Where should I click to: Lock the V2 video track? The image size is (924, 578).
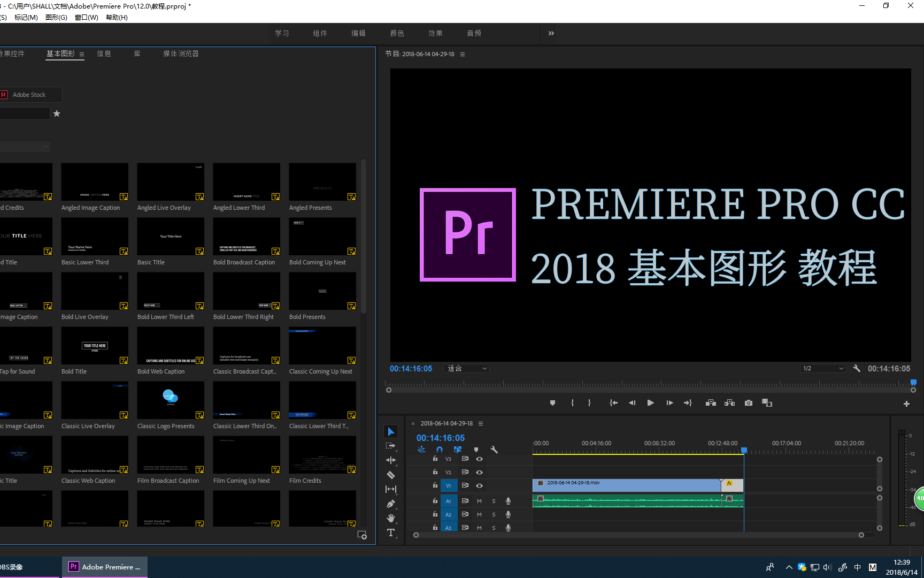(435, 472)
